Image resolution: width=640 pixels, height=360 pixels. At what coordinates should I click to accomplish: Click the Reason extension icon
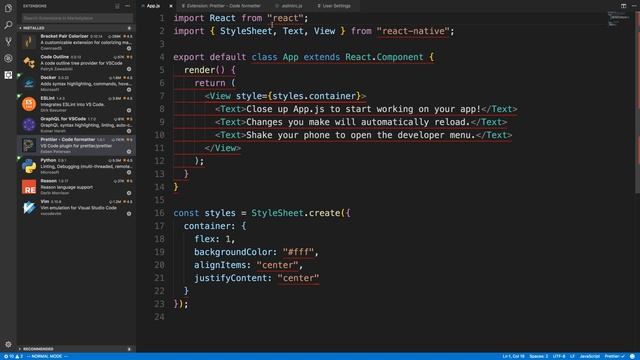[29, 187]
